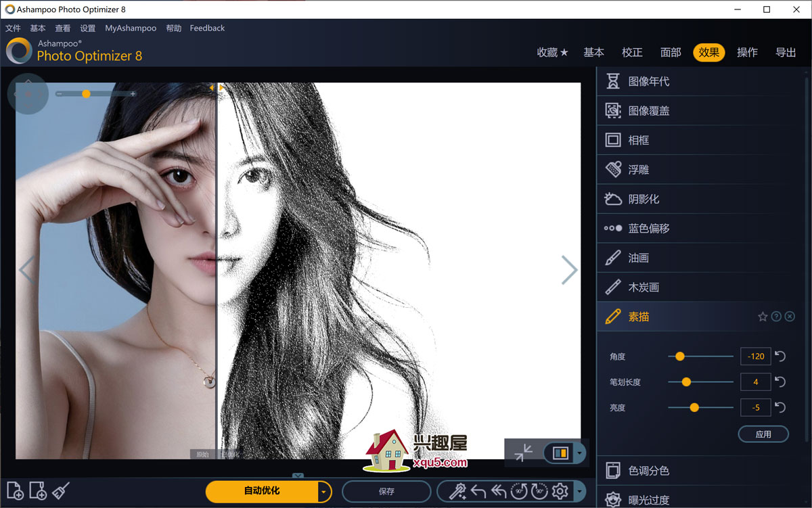The width and height of the screenshot is (812, 508).
Task: Open the 基本 menu in menu bar
Action: pos(38,28)
